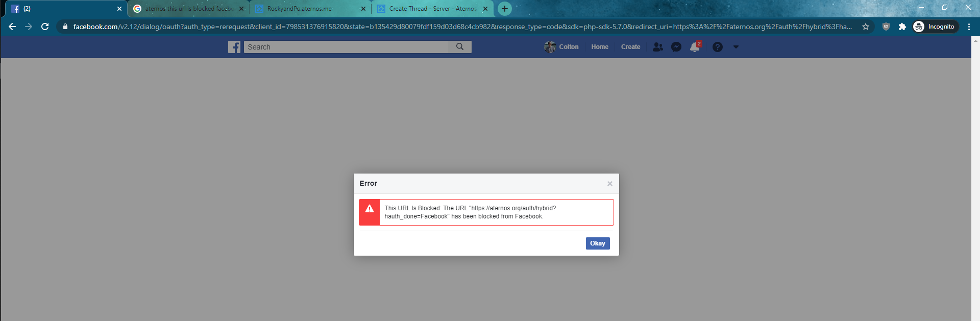Expand the account dropdown arrow
Image resolution: width=980 pixels, height=321 pixels.
[736, 47]
